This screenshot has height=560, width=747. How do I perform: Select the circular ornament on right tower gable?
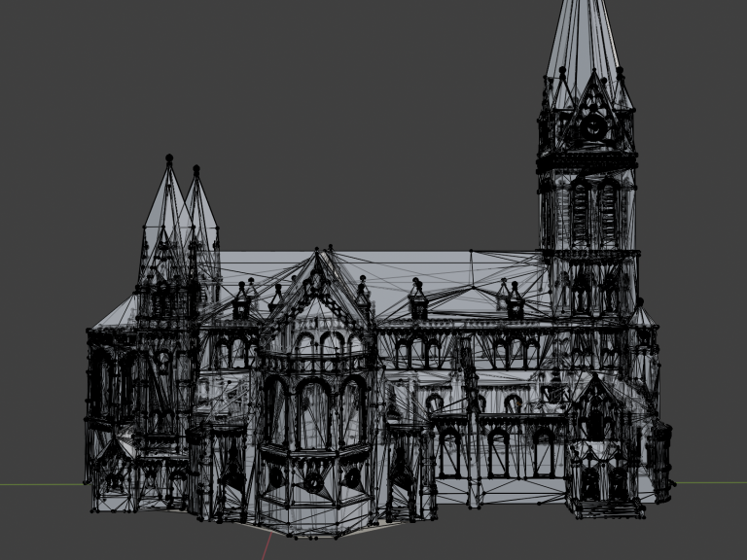pos(592,125)
